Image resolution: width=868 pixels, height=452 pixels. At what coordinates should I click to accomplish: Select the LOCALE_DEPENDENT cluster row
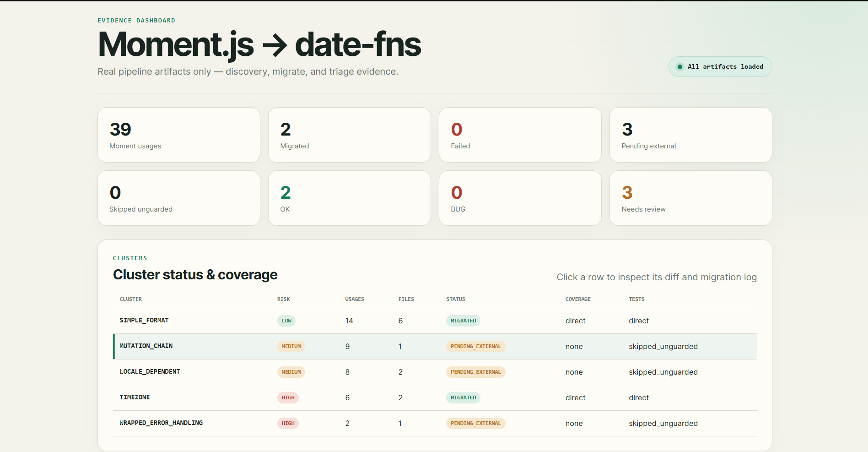(x=435, y=372)
